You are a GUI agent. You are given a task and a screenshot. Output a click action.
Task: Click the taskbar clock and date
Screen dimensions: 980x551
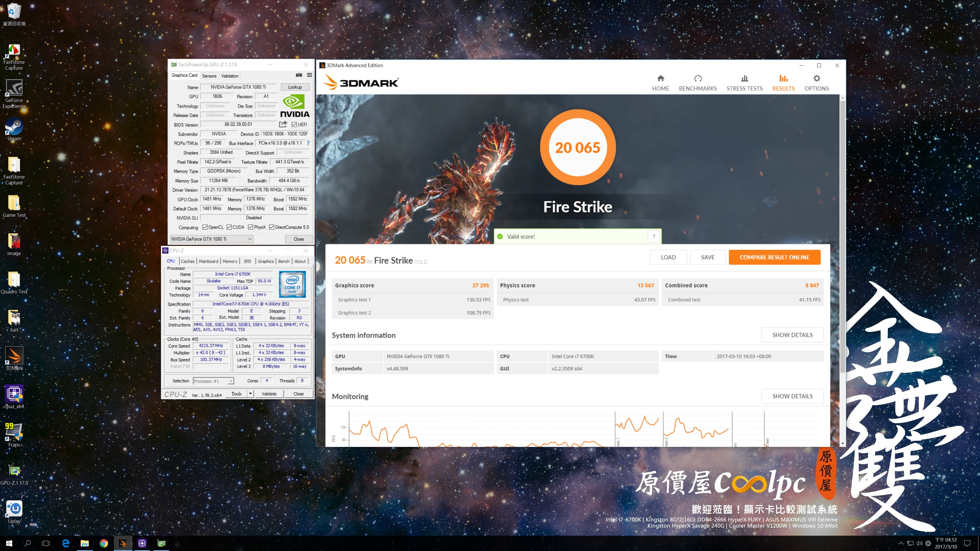pos(946,543)
